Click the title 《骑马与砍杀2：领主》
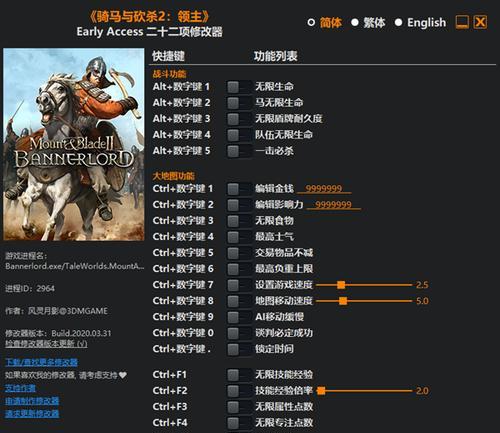Screen dimensions: 500x433 [150, 17]
